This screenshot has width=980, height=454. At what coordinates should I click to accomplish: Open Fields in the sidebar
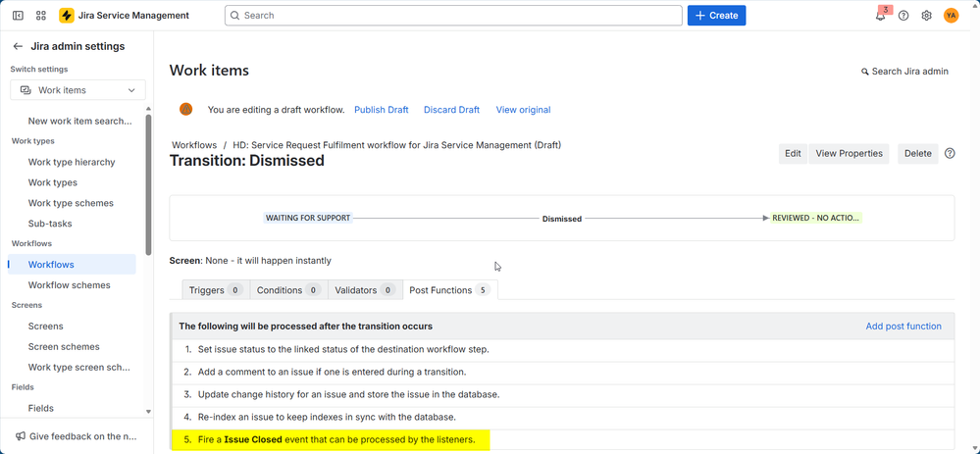(40, 408)
